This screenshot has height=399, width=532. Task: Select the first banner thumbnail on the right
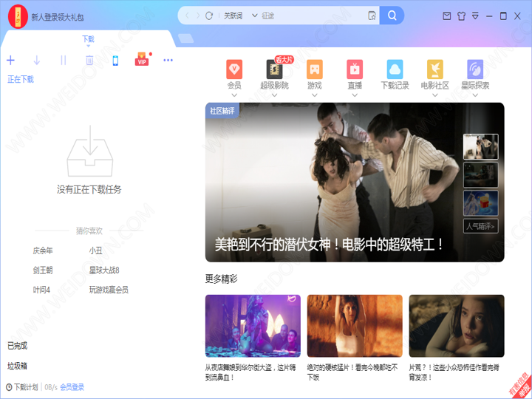tap(481, 146)
